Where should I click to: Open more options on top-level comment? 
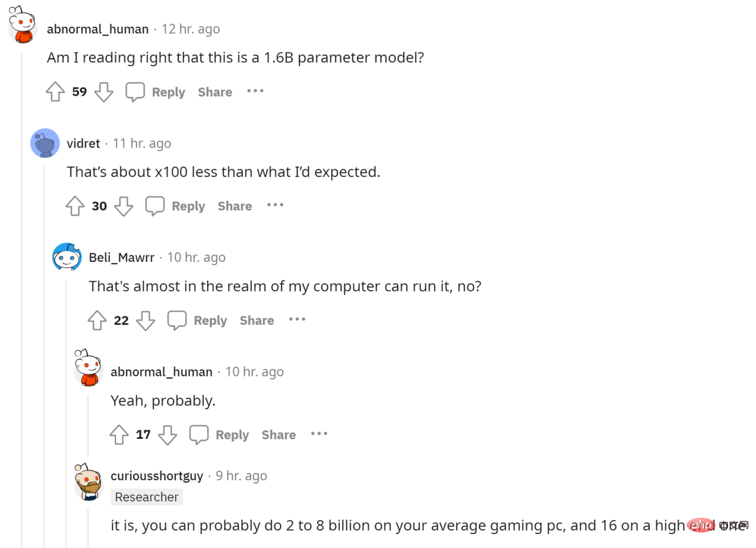point(255,91)
